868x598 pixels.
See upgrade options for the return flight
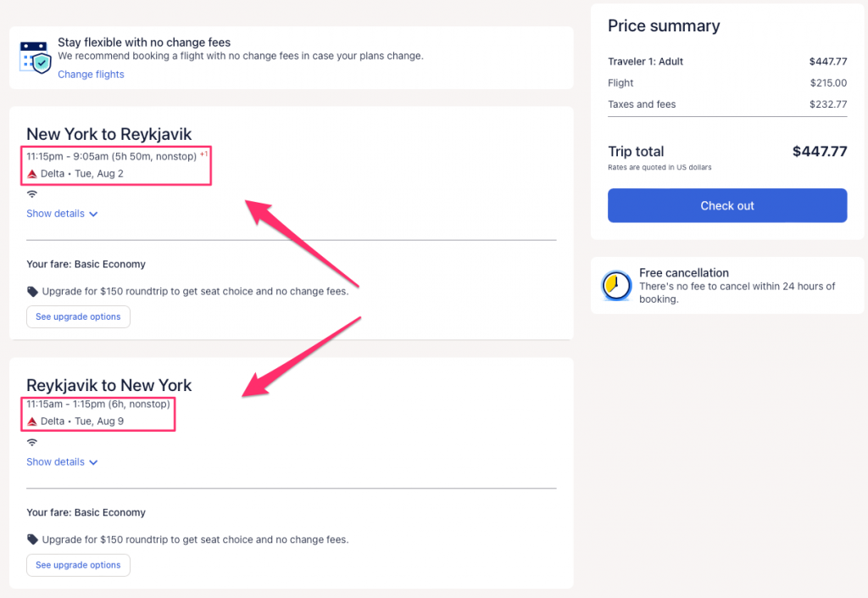[78, 565]
